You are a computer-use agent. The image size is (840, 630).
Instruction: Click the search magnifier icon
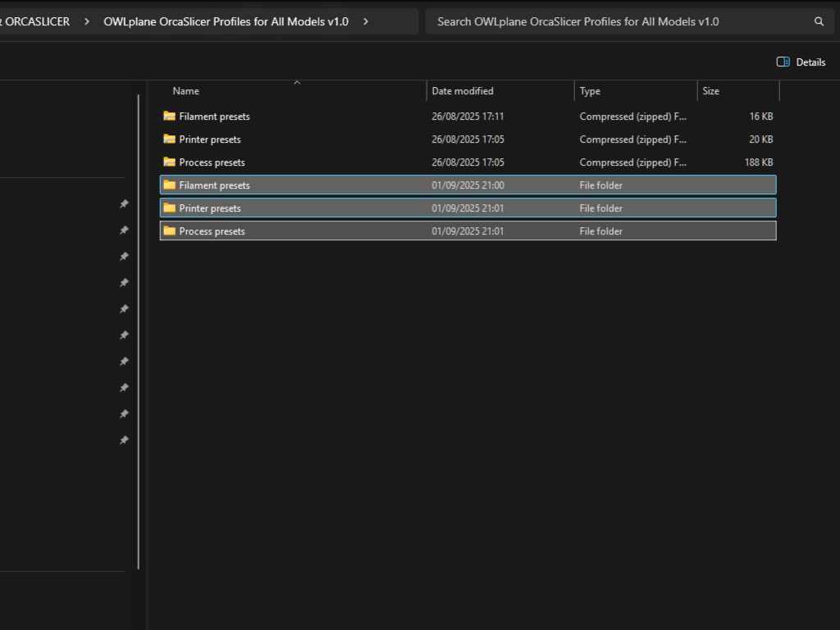[x=819, y=21]
